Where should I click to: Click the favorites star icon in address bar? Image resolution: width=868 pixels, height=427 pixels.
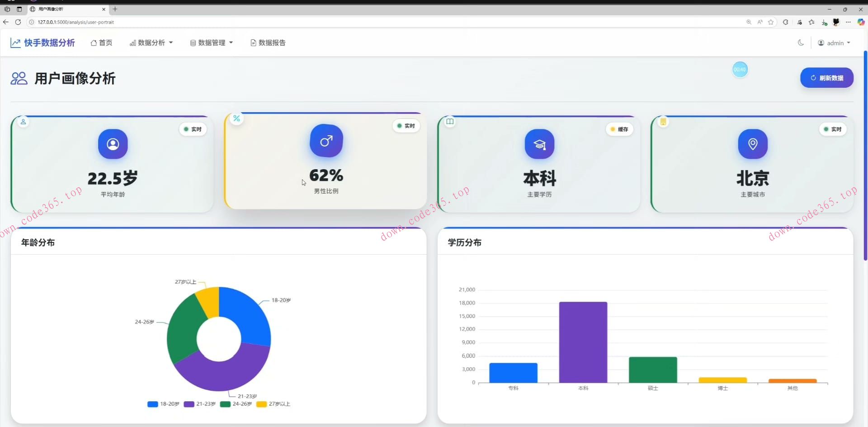[x=771, y=22]
